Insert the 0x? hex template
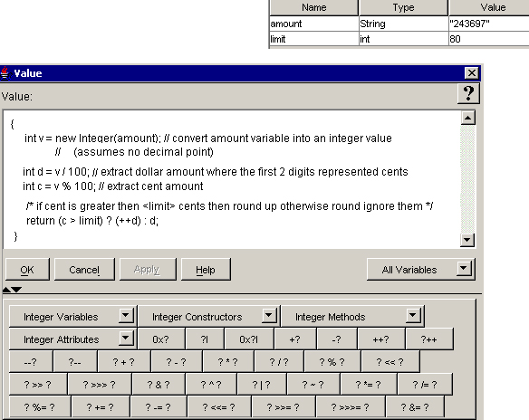 click(x=161, y=339)
